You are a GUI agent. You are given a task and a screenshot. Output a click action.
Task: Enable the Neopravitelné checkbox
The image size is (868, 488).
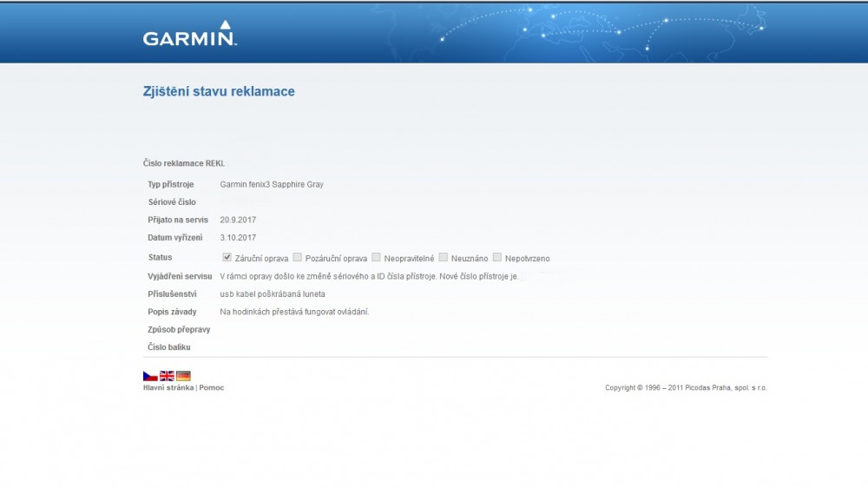(377, 257)
